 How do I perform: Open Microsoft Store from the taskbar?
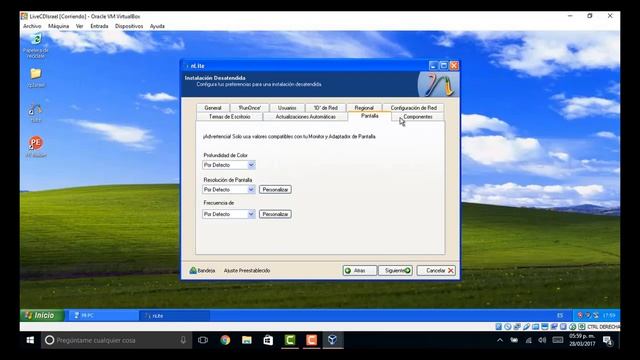(268, 340)
